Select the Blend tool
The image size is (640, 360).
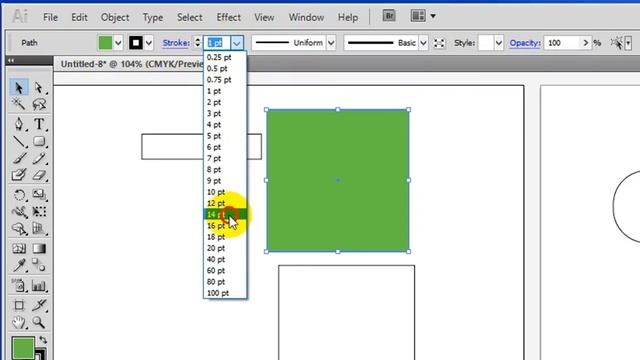coord(39,265)
